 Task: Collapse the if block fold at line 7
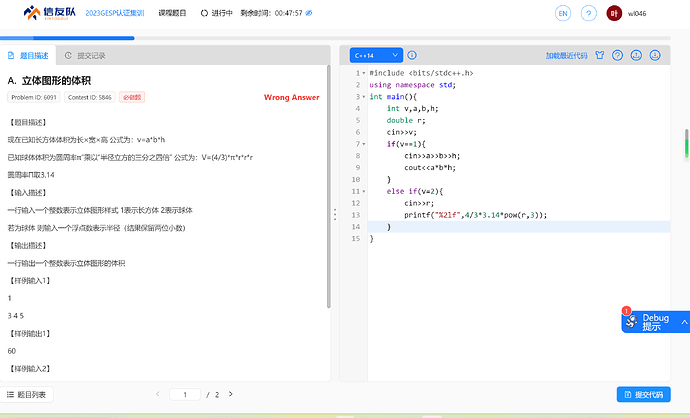coord(364,144)
